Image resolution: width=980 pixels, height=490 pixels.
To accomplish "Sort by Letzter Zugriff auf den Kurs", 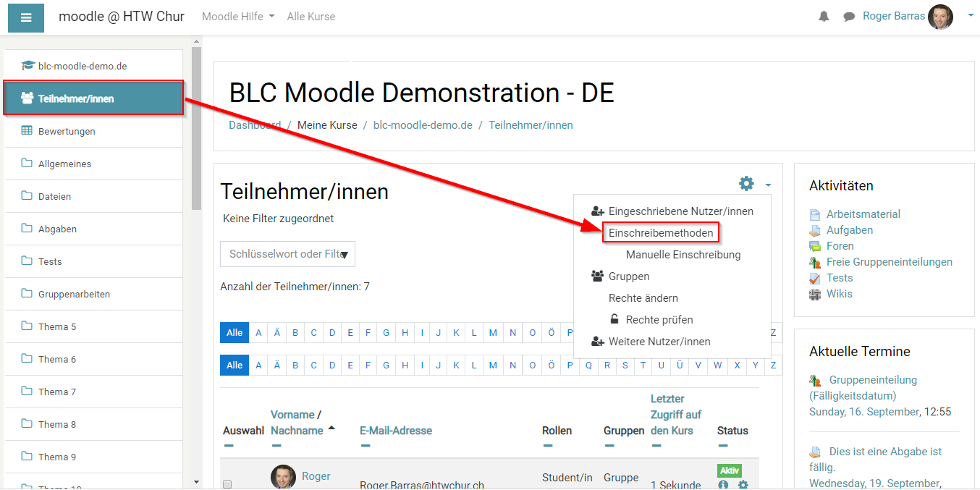I will click(x=676, y=415).
